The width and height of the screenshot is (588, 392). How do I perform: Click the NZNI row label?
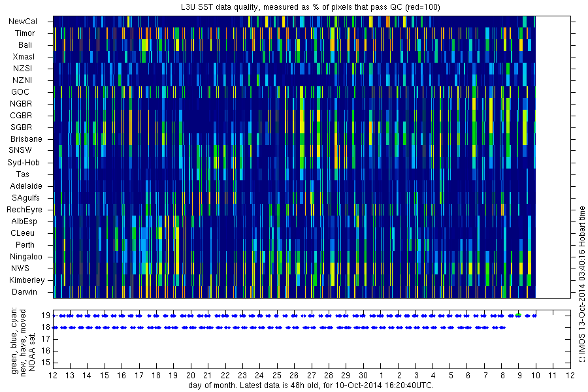[22, 80]
